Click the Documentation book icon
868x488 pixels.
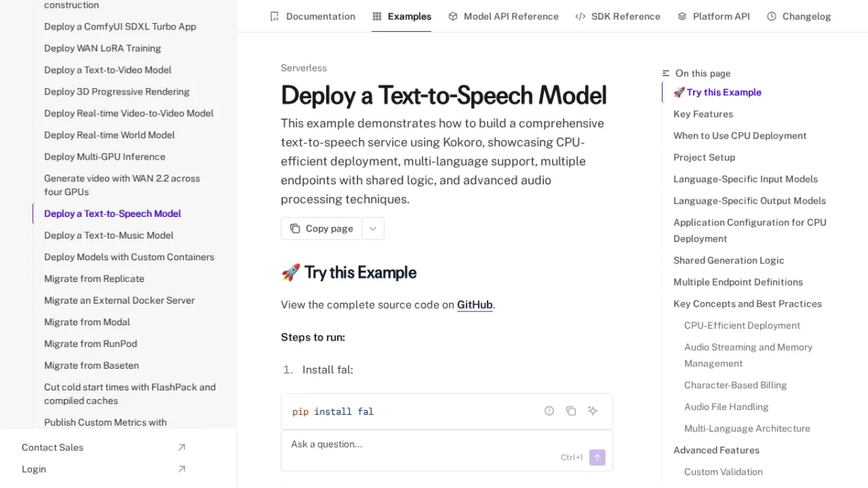[x=274, y=16]
